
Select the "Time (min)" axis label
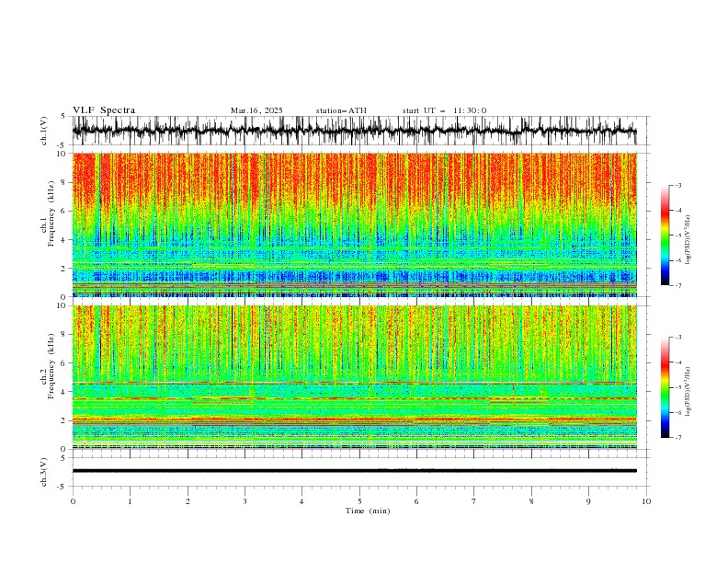(368, 511)
